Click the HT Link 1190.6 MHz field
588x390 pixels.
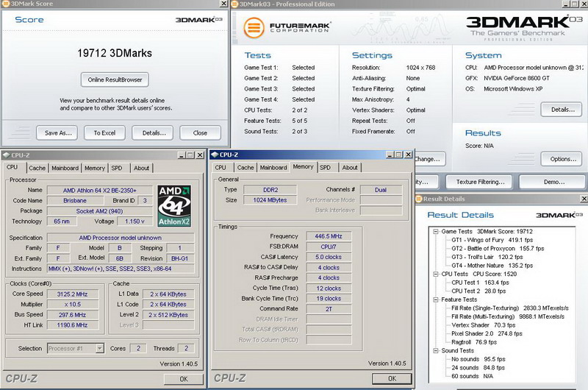[72, 325]
